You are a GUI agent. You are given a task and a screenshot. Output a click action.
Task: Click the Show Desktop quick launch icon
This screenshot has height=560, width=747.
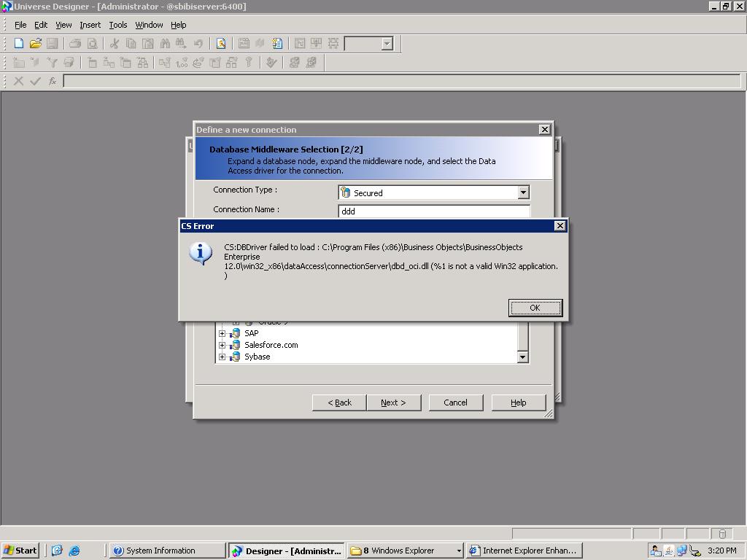tap(57, 551)
